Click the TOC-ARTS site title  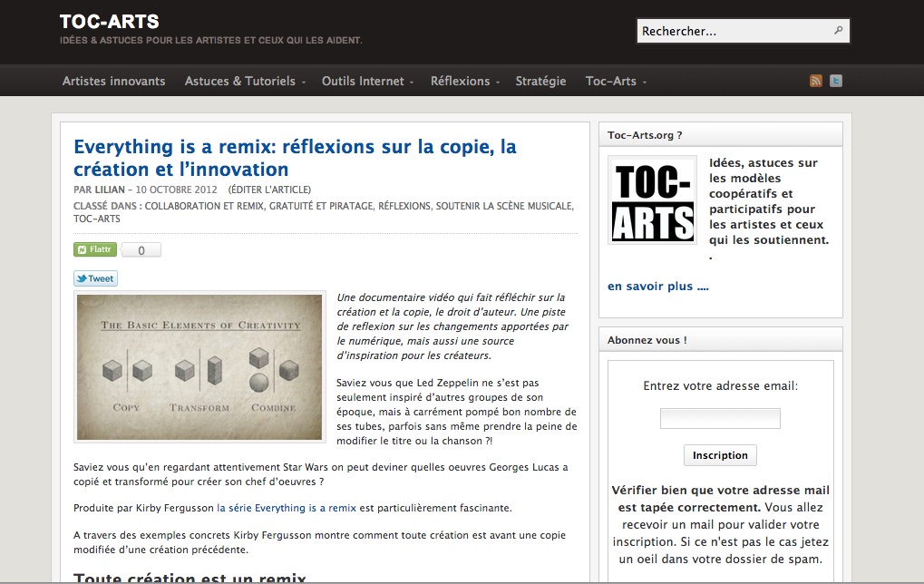point(110,22)
